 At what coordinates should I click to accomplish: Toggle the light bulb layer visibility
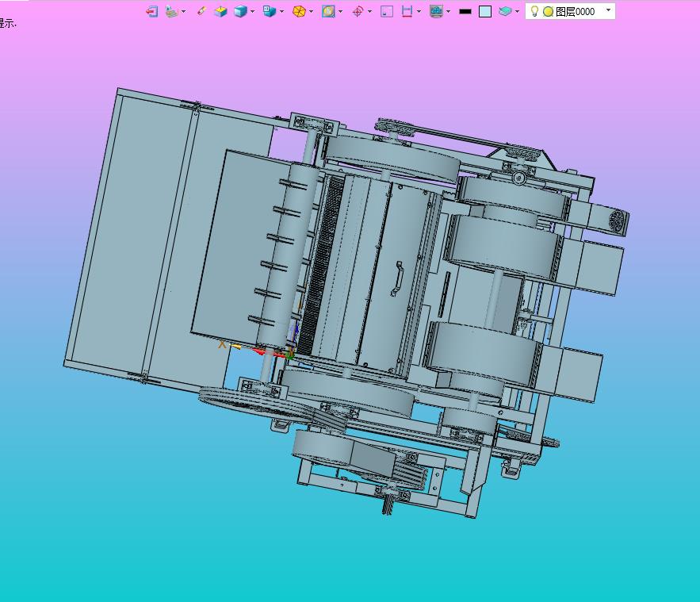coord(534,11)
